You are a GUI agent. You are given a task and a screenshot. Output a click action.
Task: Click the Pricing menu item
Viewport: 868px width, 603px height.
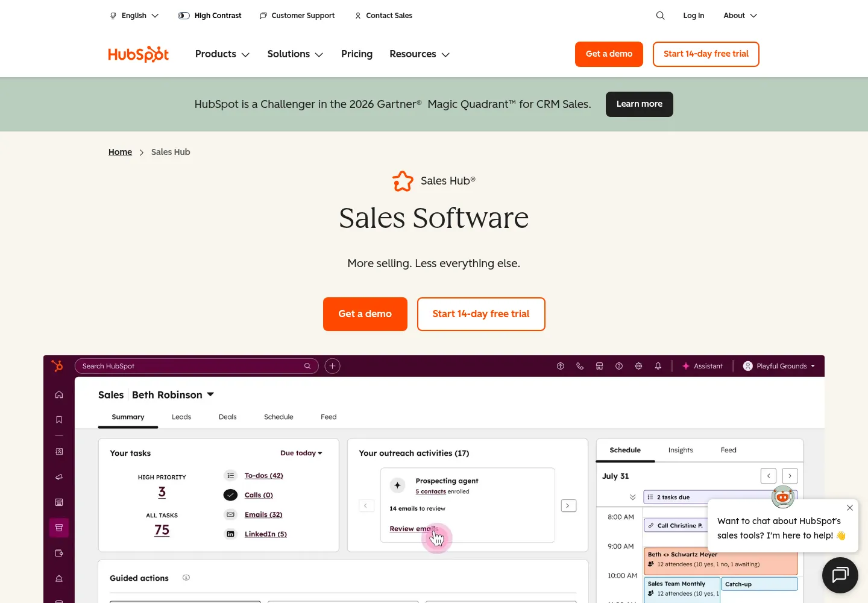tap(357, 54)
